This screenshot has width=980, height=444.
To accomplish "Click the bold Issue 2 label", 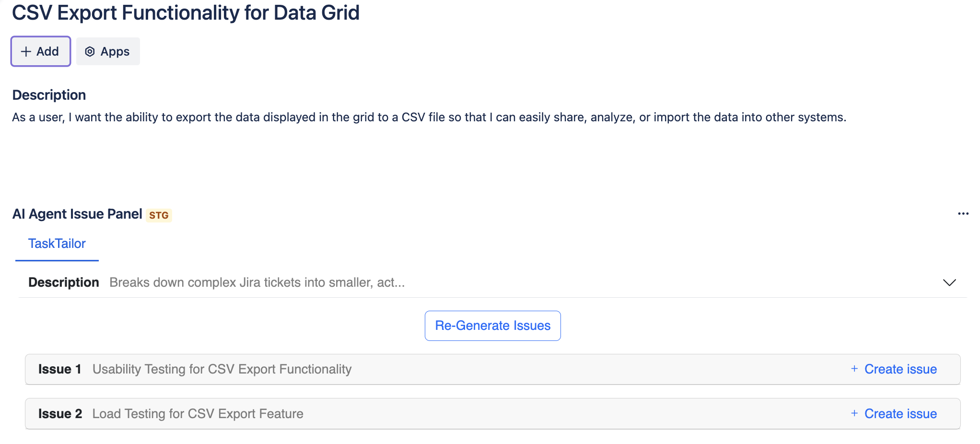I will click(60, 414).
